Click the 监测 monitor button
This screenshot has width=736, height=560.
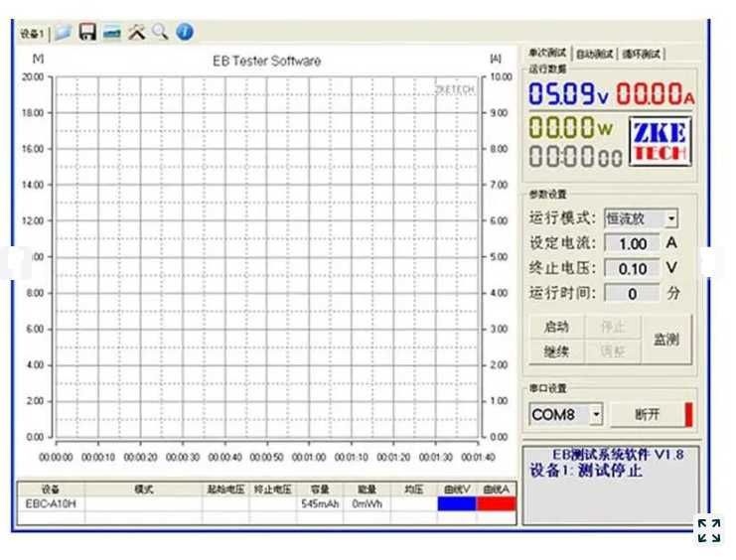click(x=666, y=339)
